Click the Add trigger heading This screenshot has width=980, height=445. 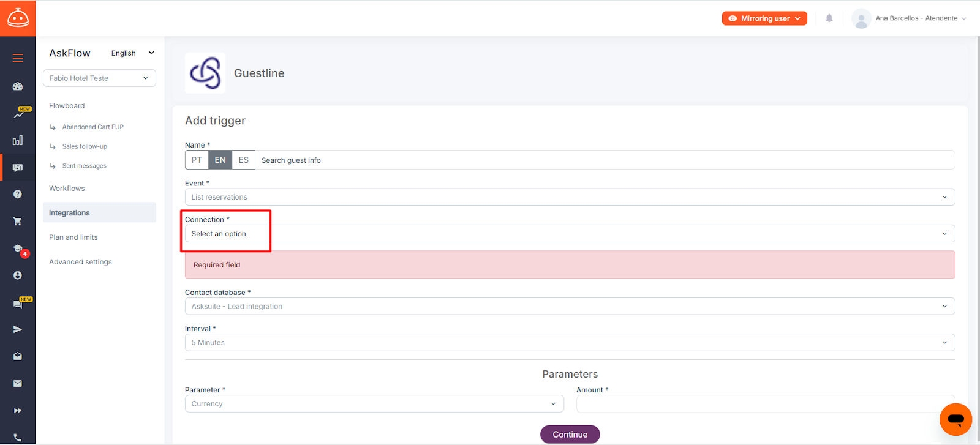pyautogui.click(x=215, y=121)
